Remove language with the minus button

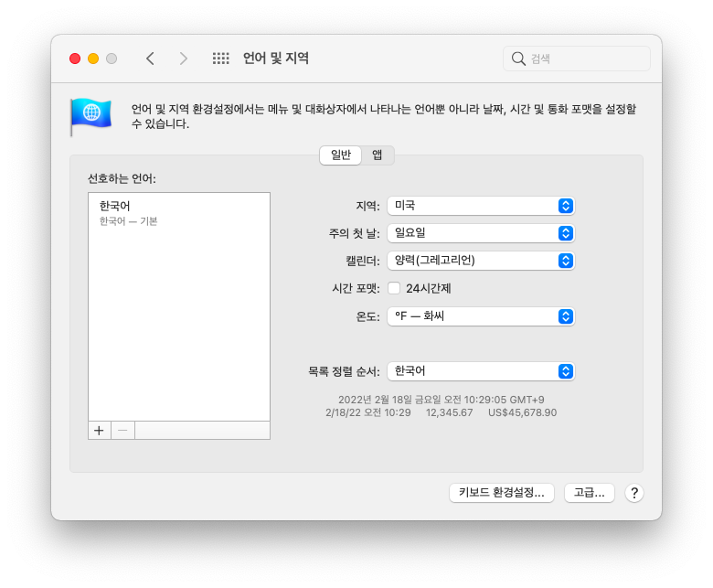(x=122, y=430)
